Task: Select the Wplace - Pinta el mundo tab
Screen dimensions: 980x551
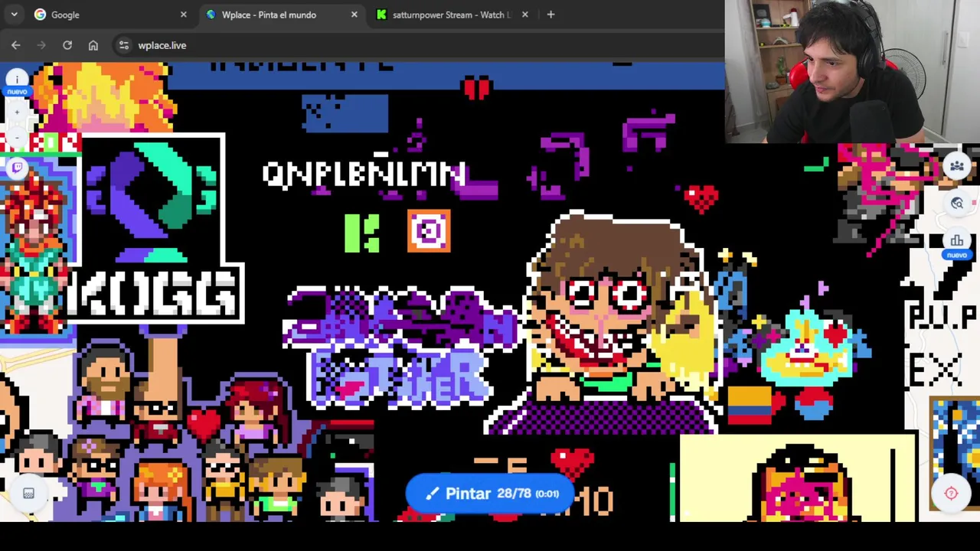Action: click(x=281, y=15)
